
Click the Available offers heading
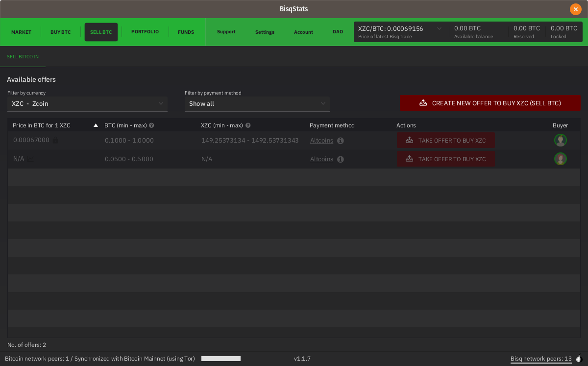31,79
